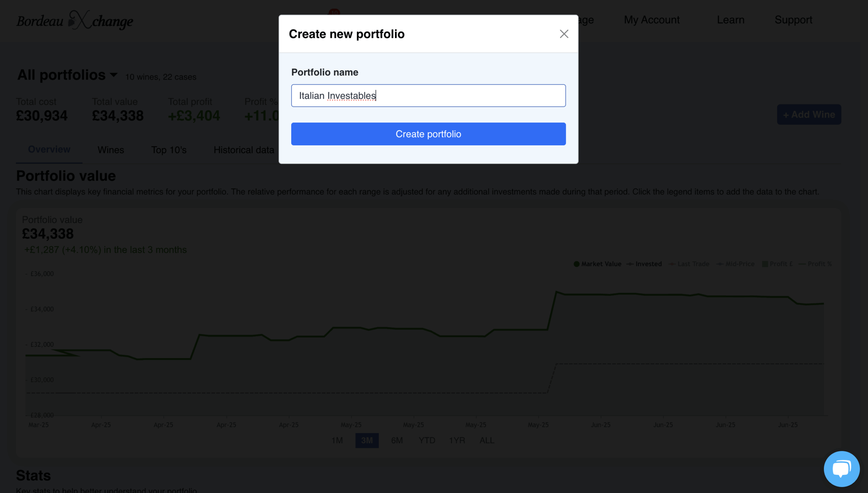Image resolution: width=868 pixels, height=493 pixels.
Task: Focus the Portfolio name input field
Action: click(428, 96)
